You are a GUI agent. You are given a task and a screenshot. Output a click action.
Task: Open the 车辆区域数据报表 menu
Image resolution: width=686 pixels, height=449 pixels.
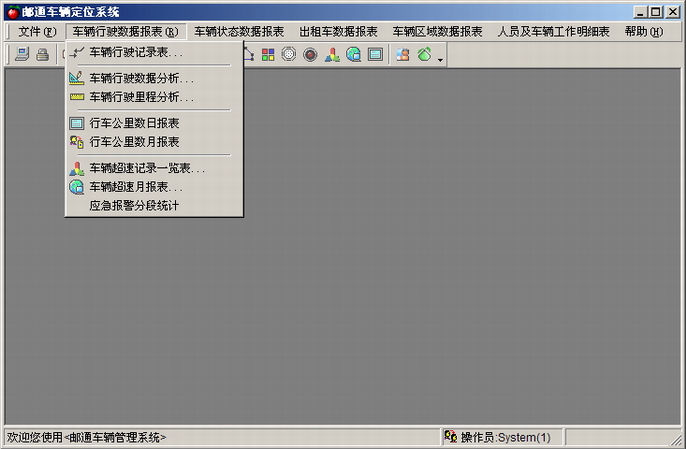coord(437,32)
